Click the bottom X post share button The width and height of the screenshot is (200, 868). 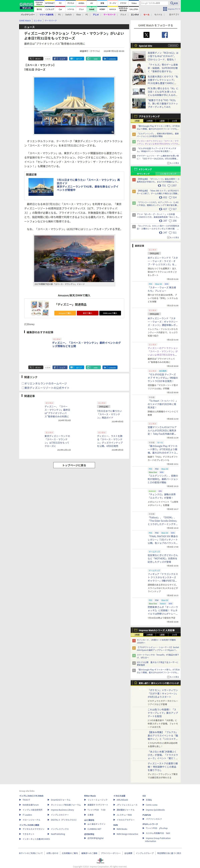click(35, 368)
